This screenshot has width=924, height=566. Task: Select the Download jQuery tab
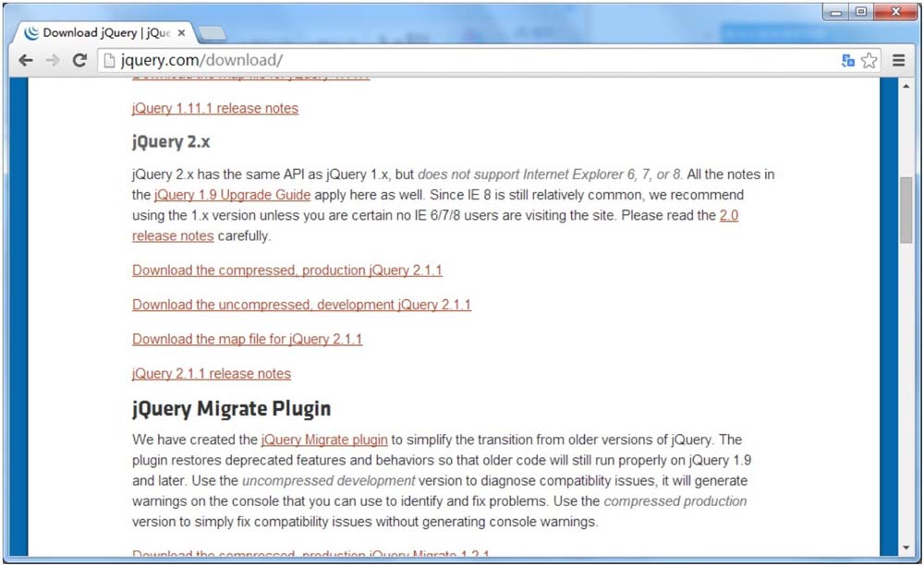pyautogui.click(x=105, y=33)
